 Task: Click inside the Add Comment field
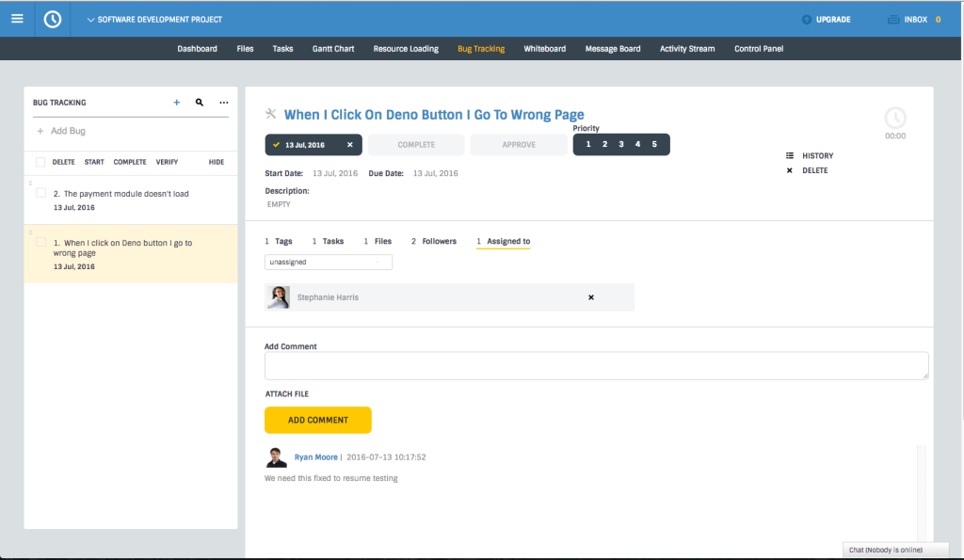595,365
